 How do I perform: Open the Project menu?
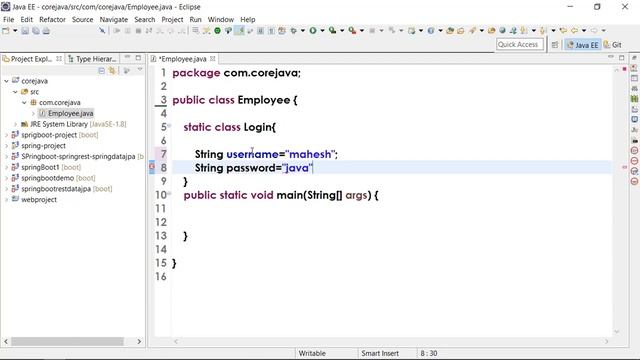172,20
